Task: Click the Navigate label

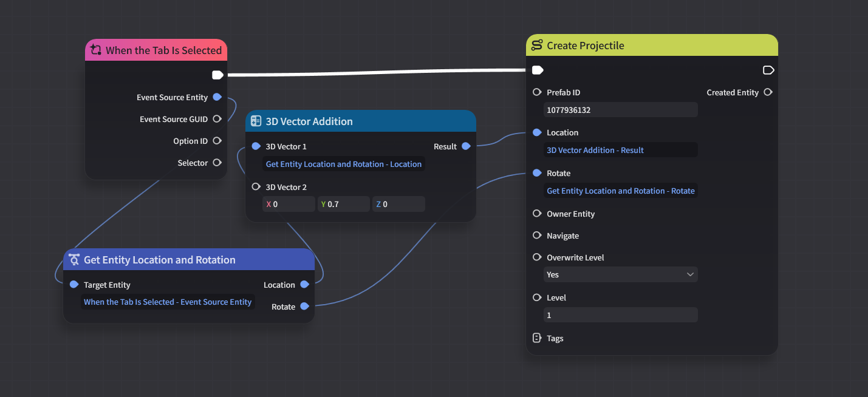Action: click(x=563, y=236)
